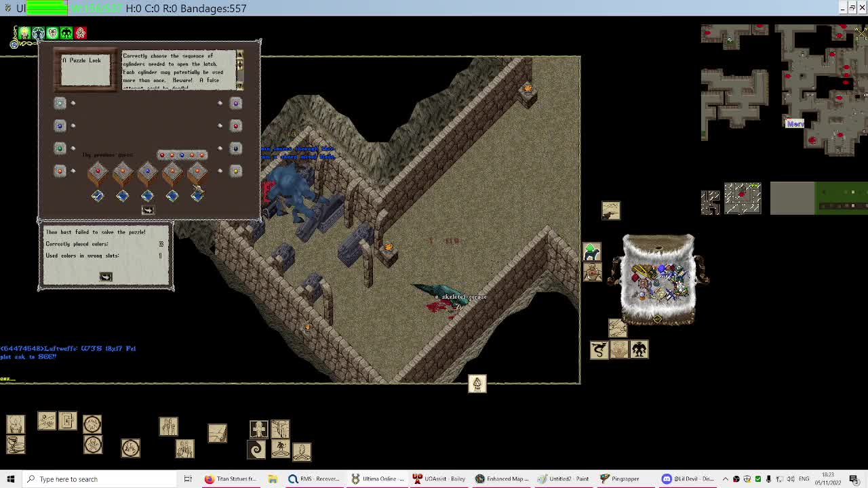
Task: Click the winged gargoyle ability icon
Action: (x=639, y=349)
